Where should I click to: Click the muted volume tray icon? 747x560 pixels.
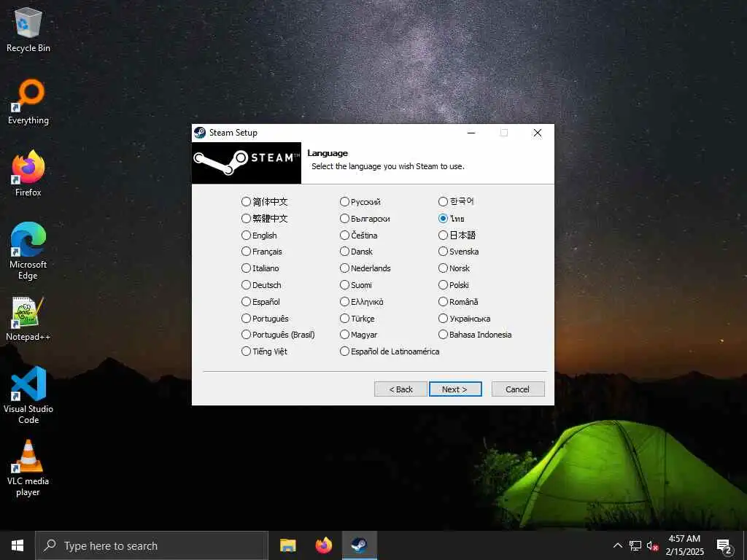651,545
